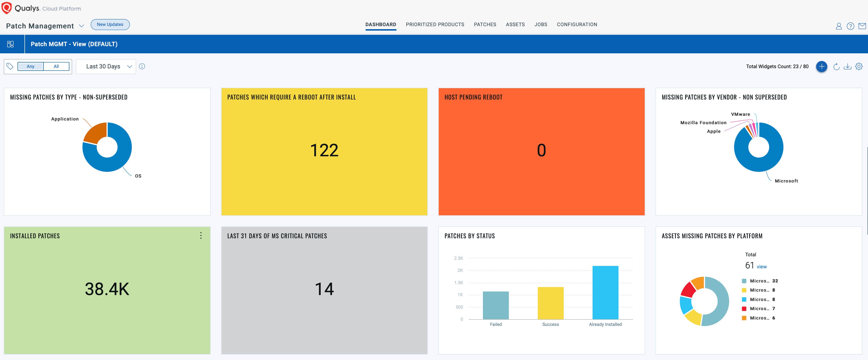The image size is (868, 360).
Task: Click the dashboard layout icon in blue bar
Action: [x=10, y=44]
